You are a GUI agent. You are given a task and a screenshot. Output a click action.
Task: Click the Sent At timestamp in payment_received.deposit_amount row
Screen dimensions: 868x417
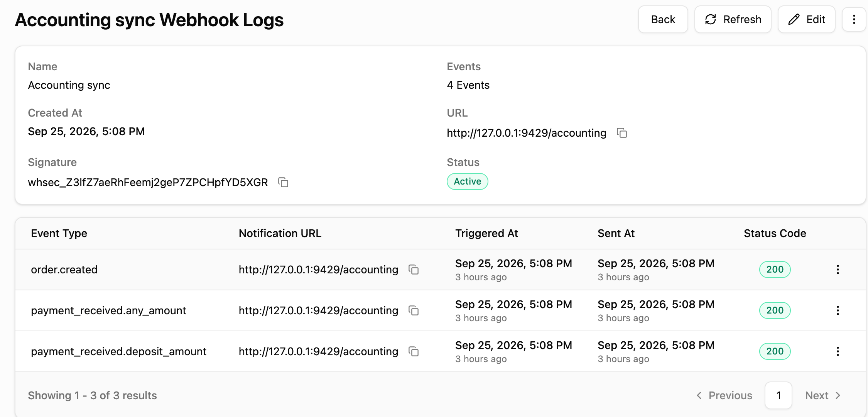tap(656, 345)
